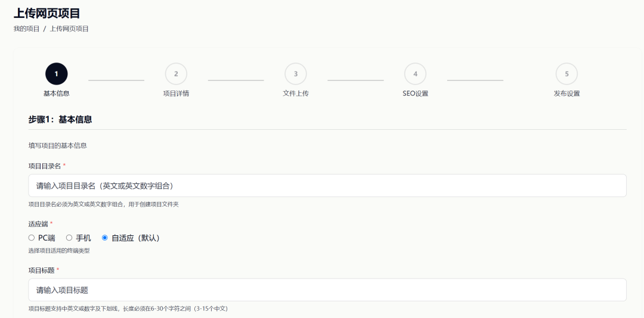Go to step 2 circle 项目详情
The image size is (644, 318).
coord(176,74)
